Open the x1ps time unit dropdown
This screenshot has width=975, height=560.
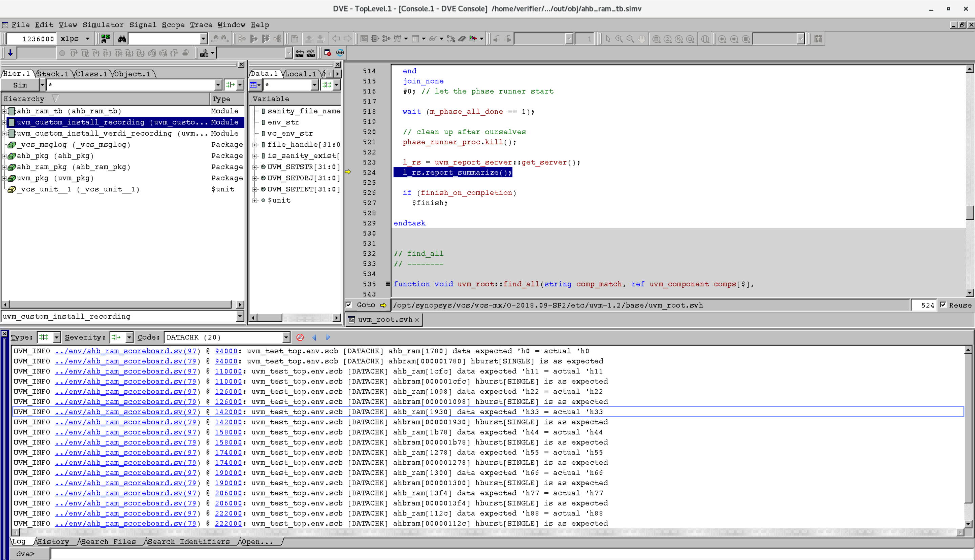click(x=87, y=39)
